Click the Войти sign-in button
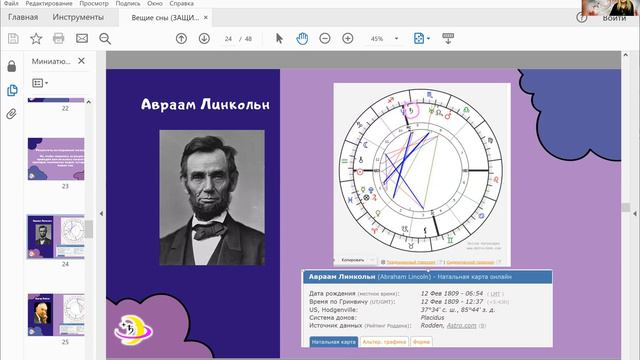Viewport: 640px width, 360px height. pos(614,18)
